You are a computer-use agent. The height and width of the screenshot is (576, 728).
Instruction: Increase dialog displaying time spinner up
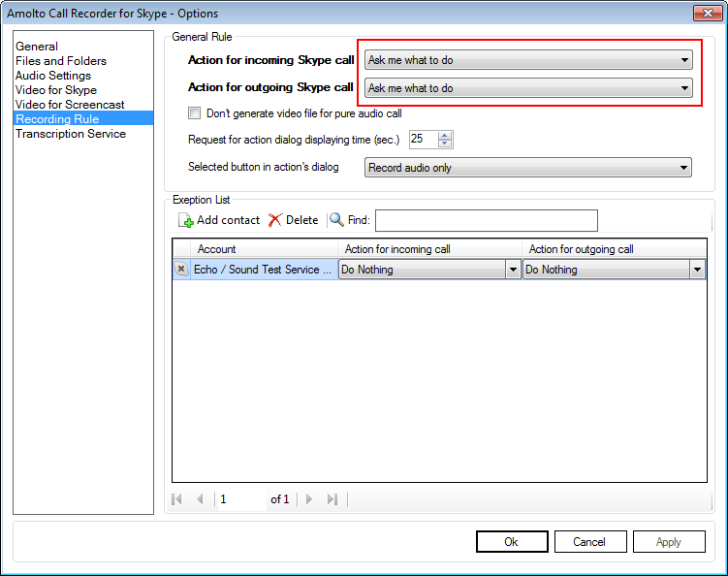445,135
